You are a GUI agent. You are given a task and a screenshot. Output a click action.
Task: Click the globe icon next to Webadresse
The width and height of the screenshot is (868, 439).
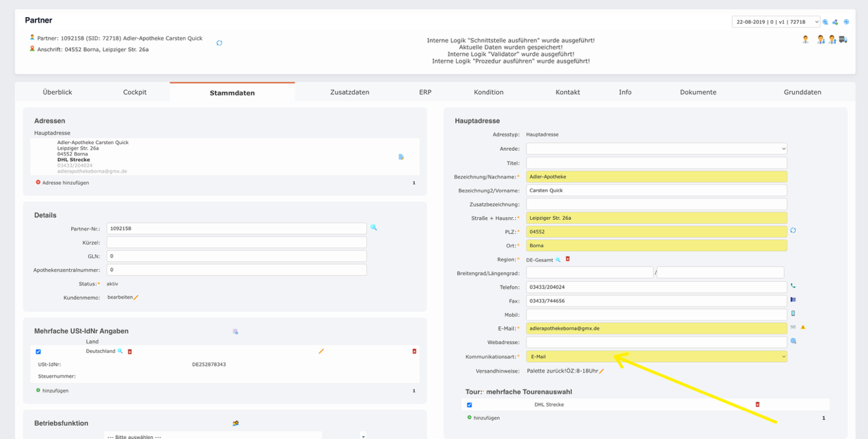click(x=793, y=341)
